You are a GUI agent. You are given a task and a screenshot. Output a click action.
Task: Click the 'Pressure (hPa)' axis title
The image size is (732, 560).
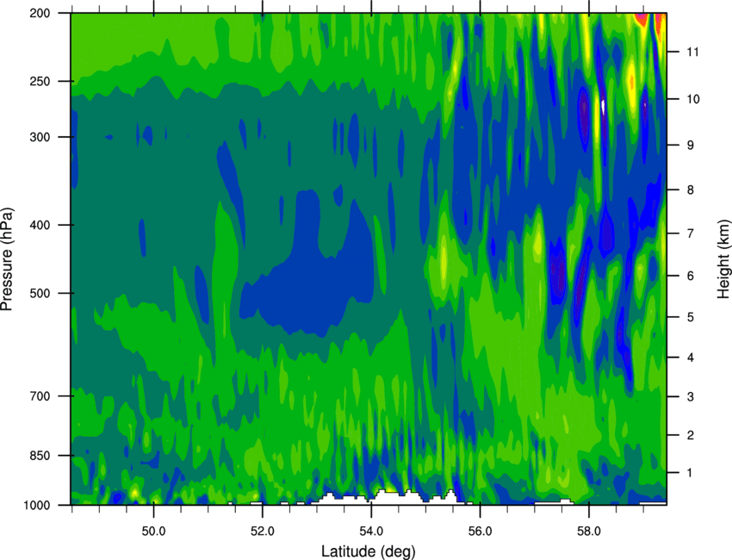7,259
